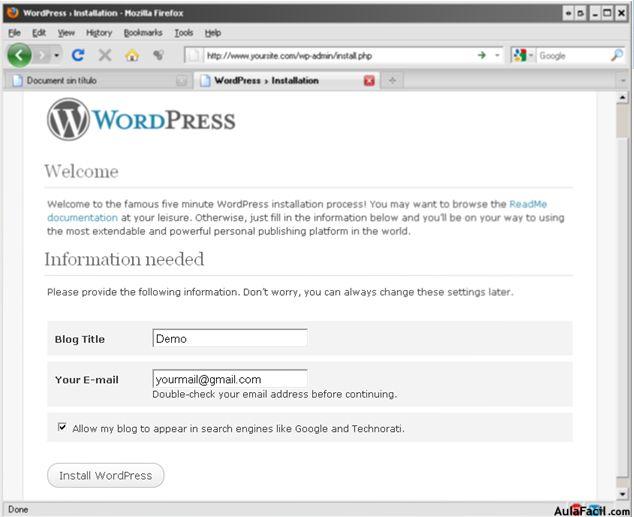Click the scrollbar up arrow
634x517 pixels.
622,97
